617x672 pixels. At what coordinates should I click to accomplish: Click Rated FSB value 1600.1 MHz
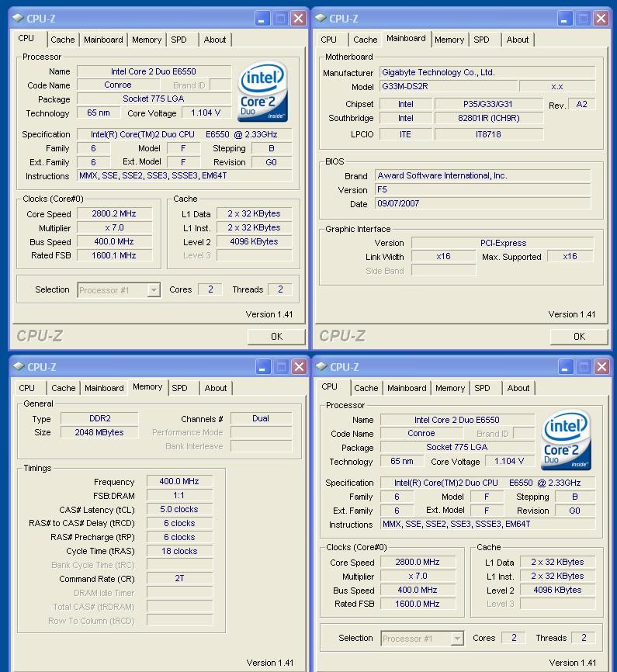114,255
